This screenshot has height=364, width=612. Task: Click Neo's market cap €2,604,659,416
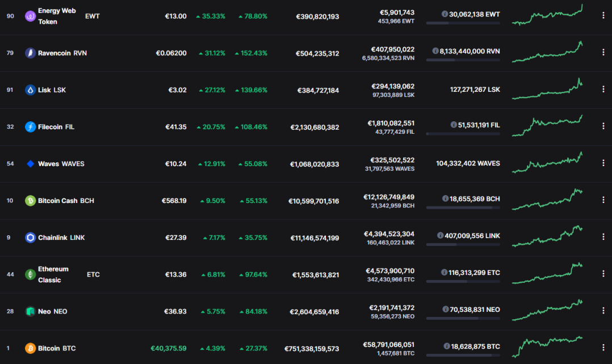click(x=314, y=312)
